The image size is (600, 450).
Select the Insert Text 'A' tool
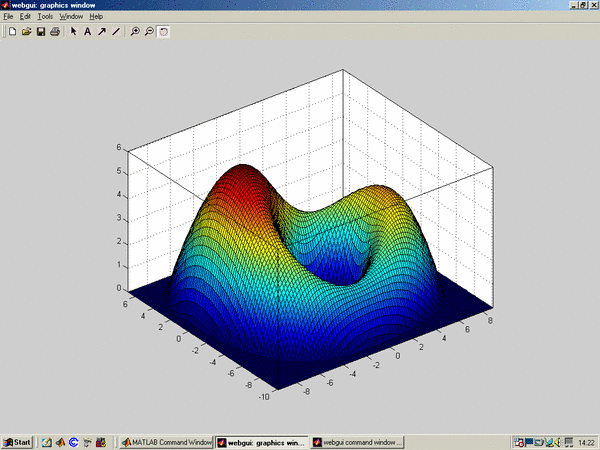(87, 32)
